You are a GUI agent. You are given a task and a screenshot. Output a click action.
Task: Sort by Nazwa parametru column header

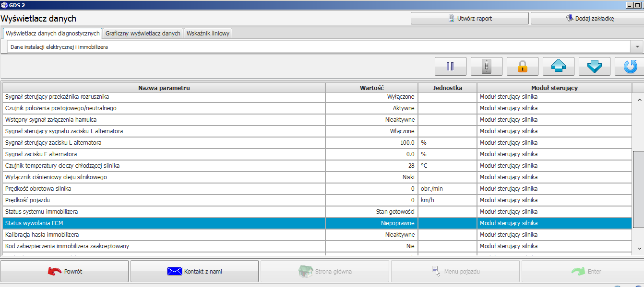coord(164,88)
